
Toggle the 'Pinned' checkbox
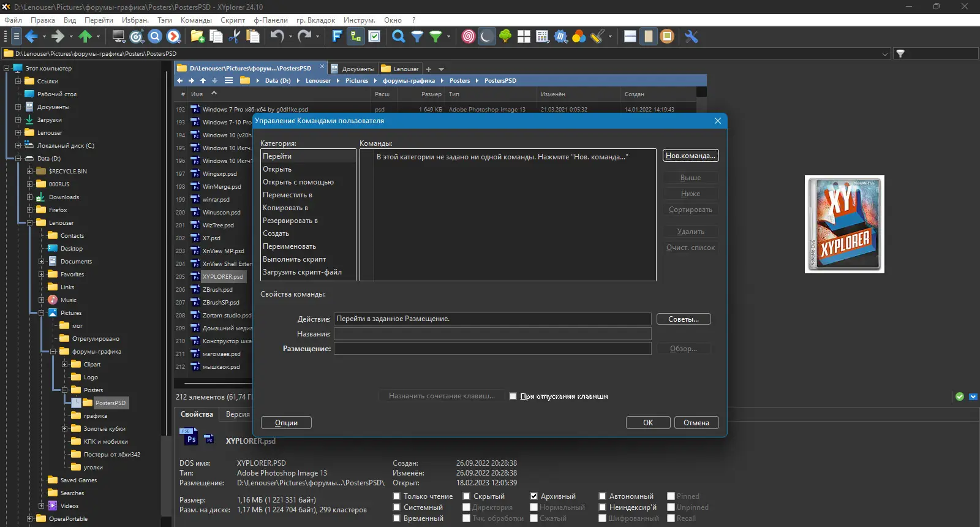click(671, 496)
